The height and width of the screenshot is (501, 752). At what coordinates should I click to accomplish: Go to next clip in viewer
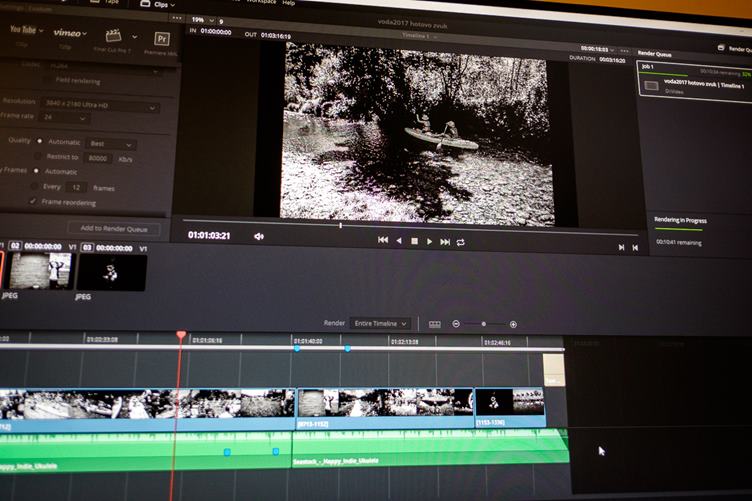621,247
